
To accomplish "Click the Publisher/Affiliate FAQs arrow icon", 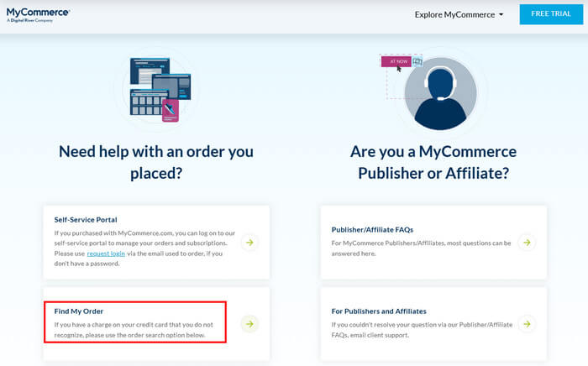I will click(527, 243).
